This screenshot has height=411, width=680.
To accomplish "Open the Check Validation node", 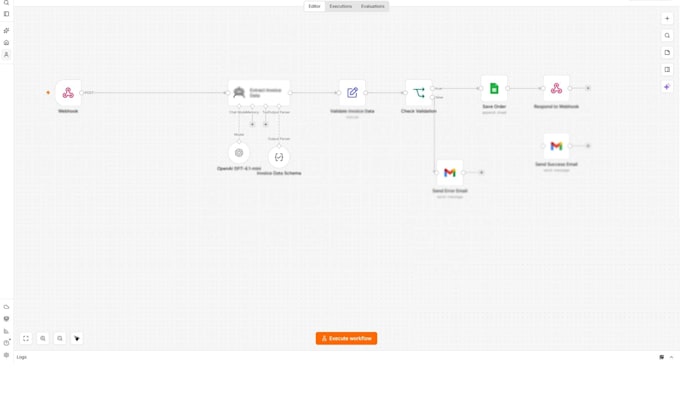I will coord(418,93).
